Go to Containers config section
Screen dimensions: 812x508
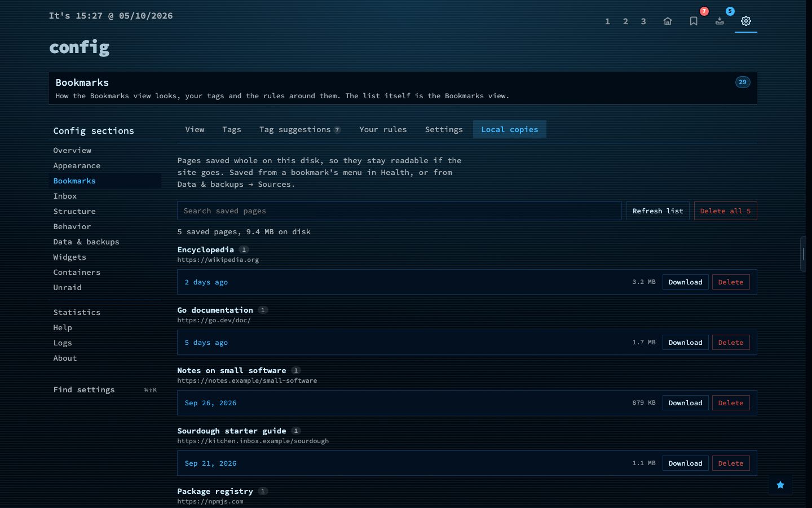105,272
